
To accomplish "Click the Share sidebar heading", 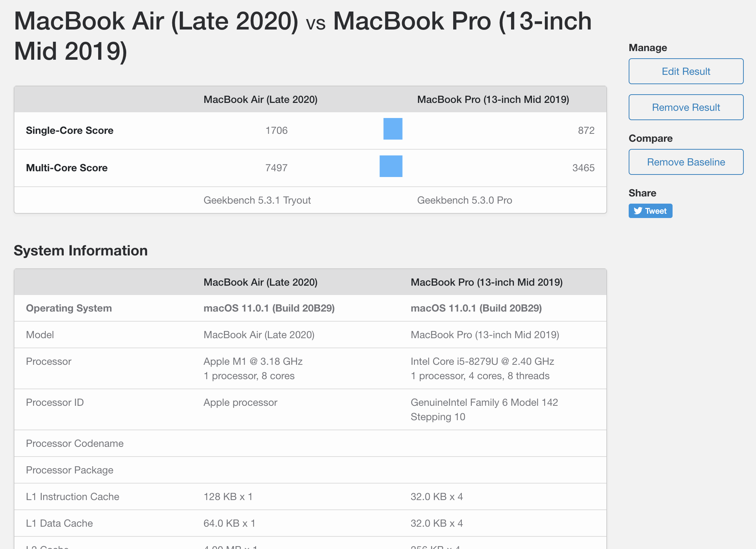I will (642, 193).
